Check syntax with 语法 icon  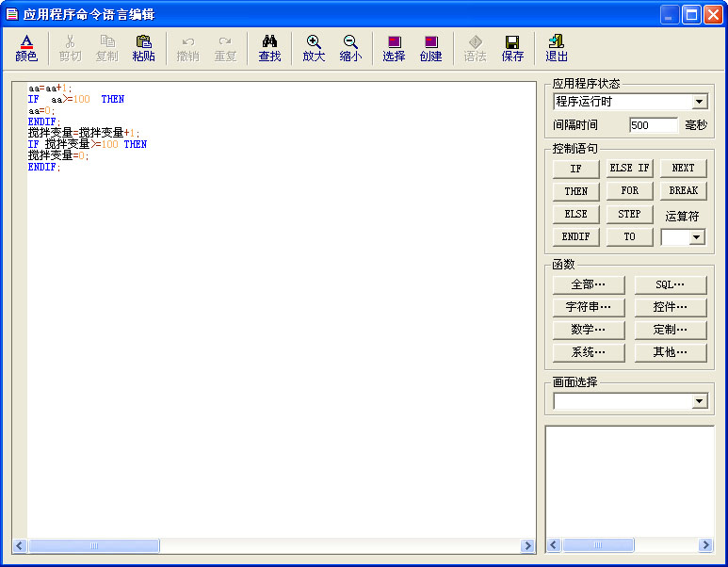[475, 48]
